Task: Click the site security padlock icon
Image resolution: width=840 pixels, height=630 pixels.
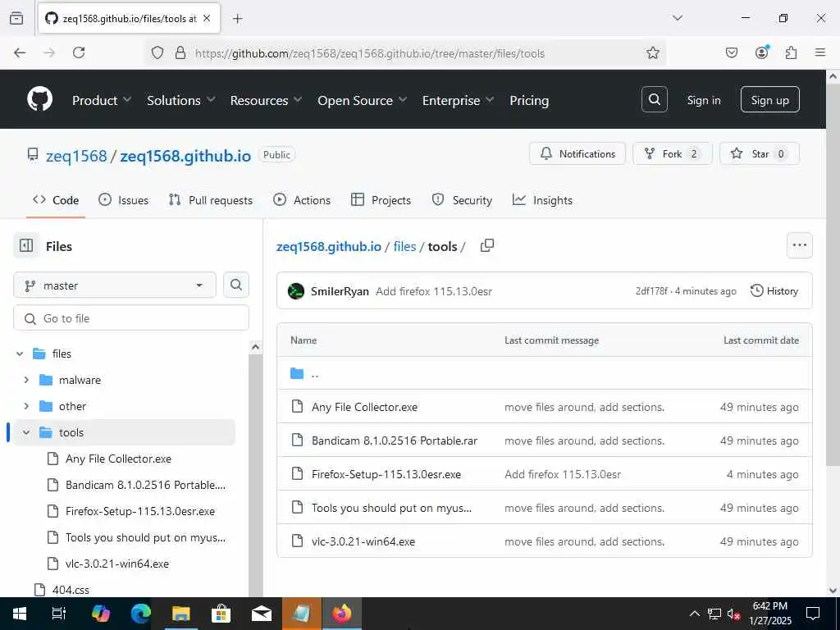Action: (180, 52)
